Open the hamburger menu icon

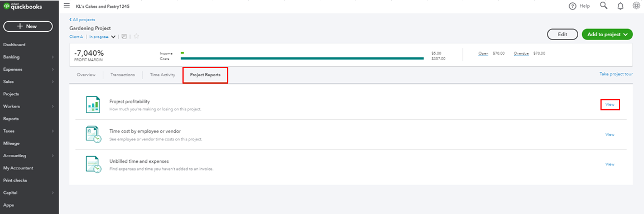[x=66, y=6]
